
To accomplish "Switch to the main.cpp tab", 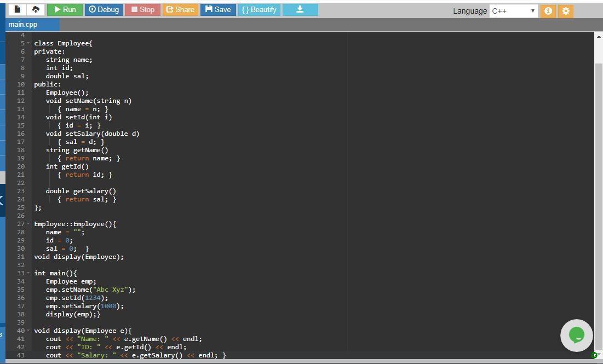I will point(33,24).
